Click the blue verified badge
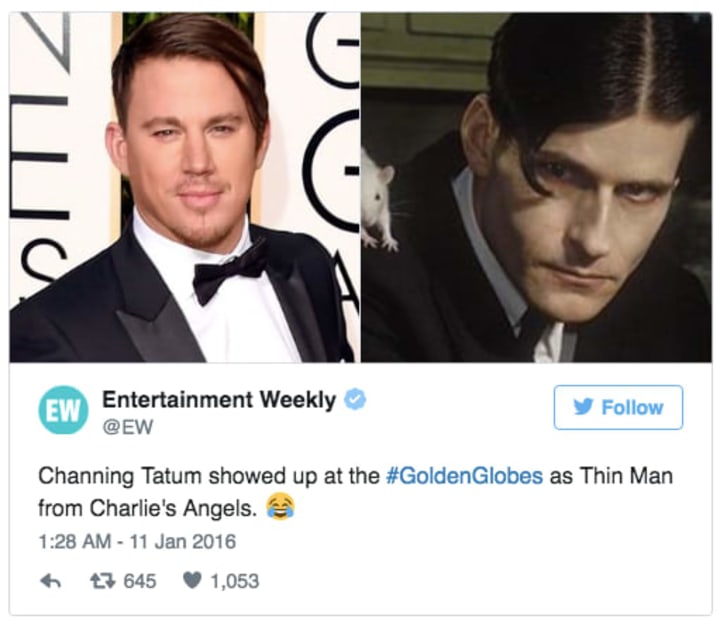This screenshot has height=626, width=720. tap(355, 399)
